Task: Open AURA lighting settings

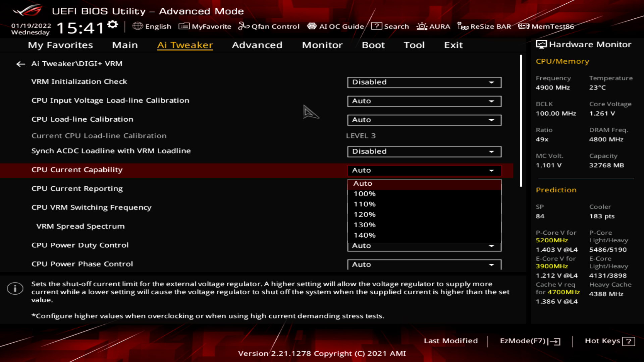Action: coord(433,26)
